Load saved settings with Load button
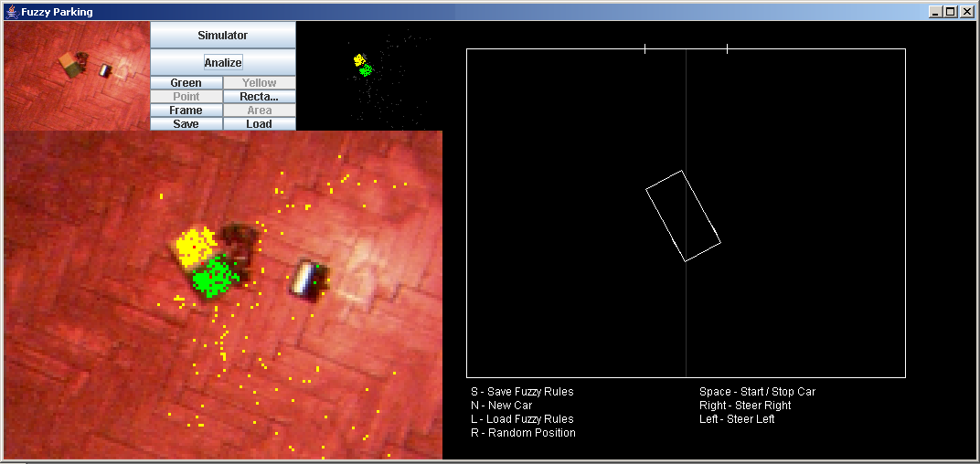The width and height of the screenshot is (980, 464). click(259, 123)
